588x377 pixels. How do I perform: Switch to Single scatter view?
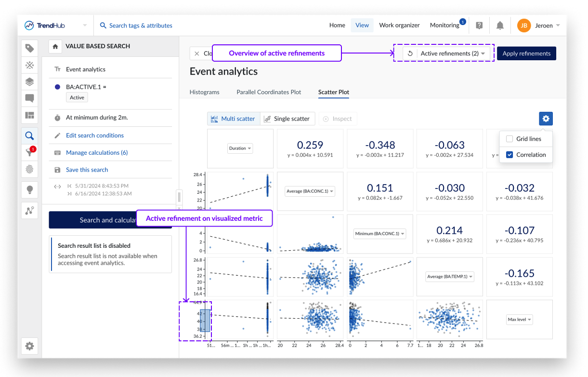point(287,119)
